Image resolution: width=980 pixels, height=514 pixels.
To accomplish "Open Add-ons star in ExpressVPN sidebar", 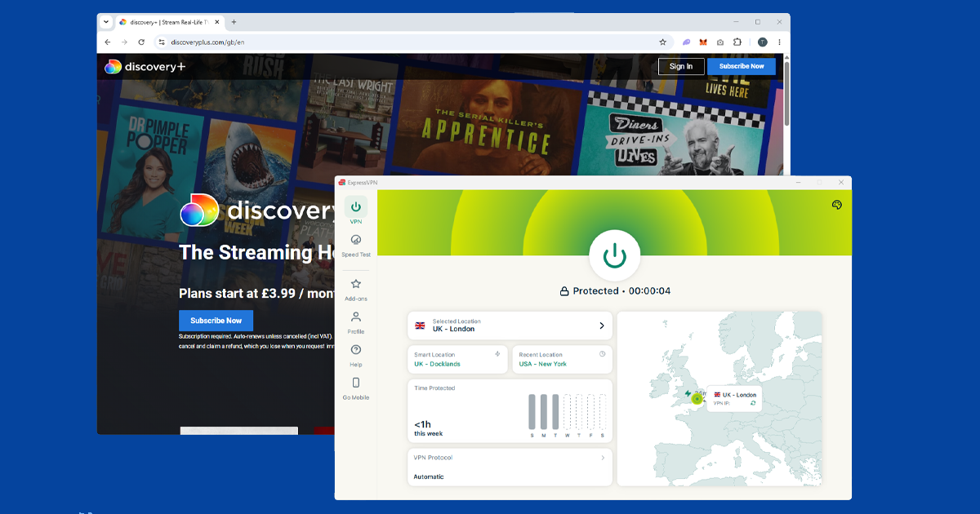I will (356, 289).
